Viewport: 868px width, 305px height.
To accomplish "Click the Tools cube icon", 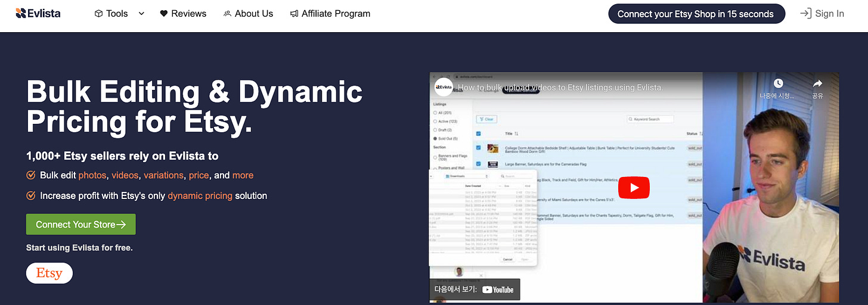I will [x=98, y=14].
